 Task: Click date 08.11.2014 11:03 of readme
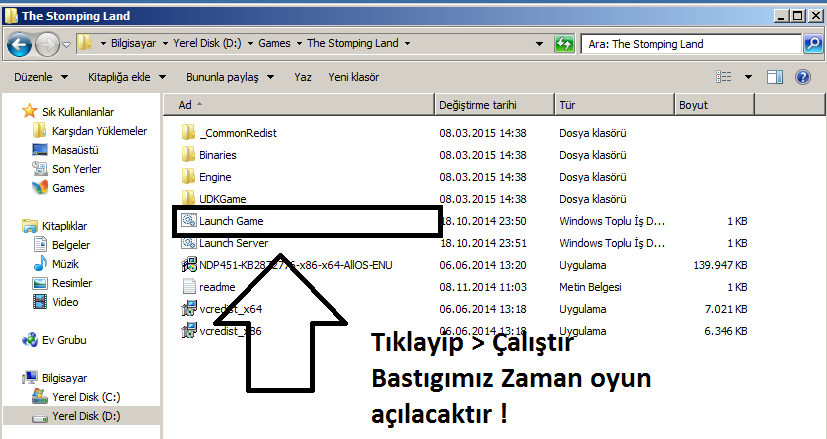[483, 287]
